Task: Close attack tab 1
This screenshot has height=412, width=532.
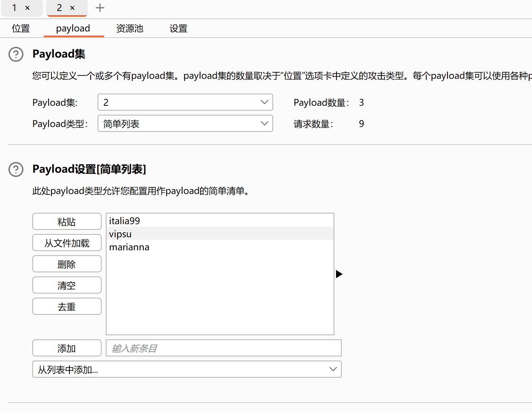Action: (x=27, y=8)
